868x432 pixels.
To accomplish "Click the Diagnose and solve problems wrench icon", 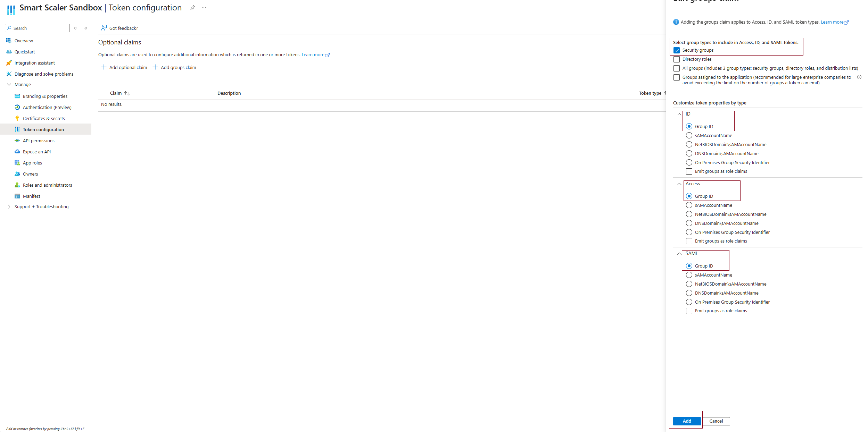I will (9, 74).
